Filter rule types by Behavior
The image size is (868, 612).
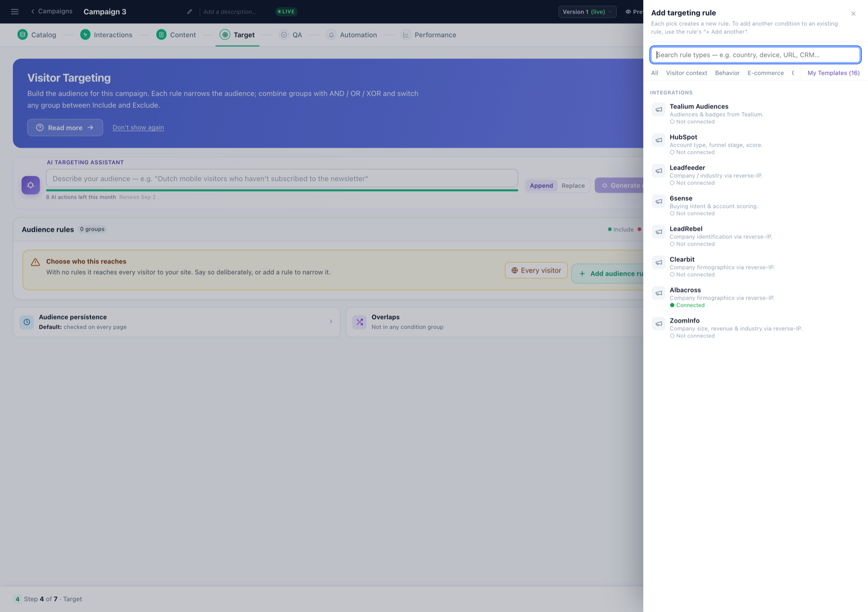pos(727,73)
